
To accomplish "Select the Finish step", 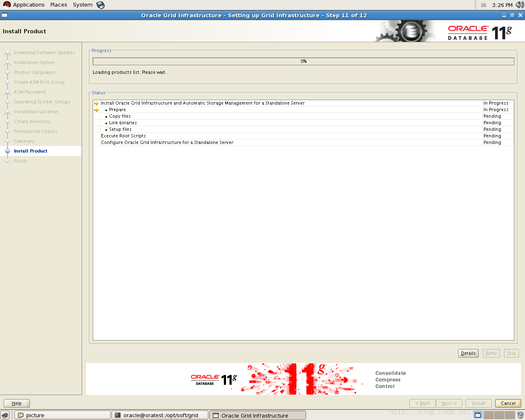I will (x=21, y=161).
